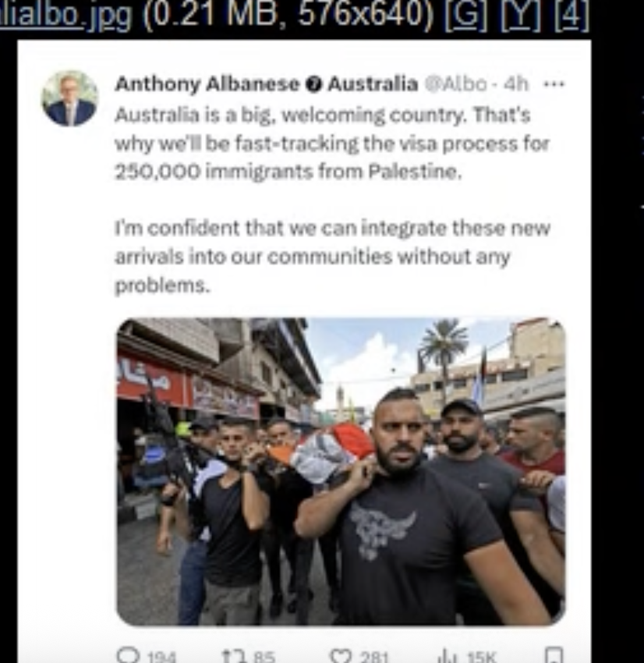644x663 pixels.
Task: Click the [Y] image search link
Action: (521, 16)
